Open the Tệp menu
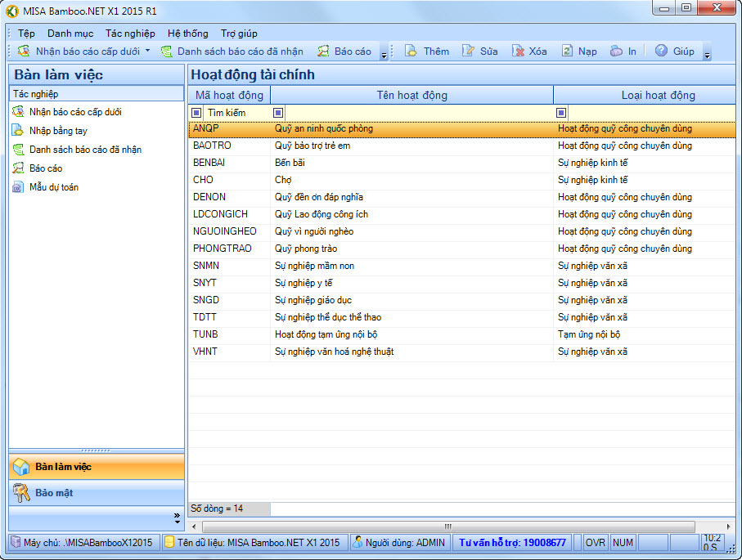This screenshot has width=742, height=560. point(26,33)
